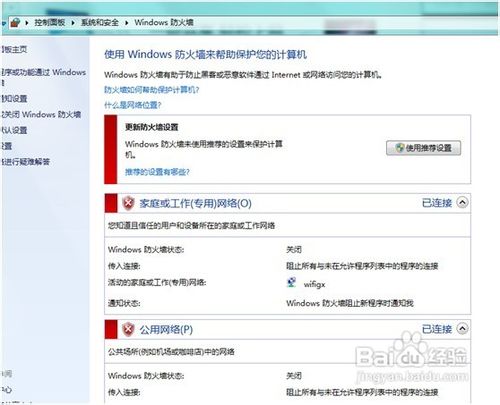Viewport: 500px width, 405px height.
Task: Go to 控制面板 in breadcrumb
Action: click(49, 22)
